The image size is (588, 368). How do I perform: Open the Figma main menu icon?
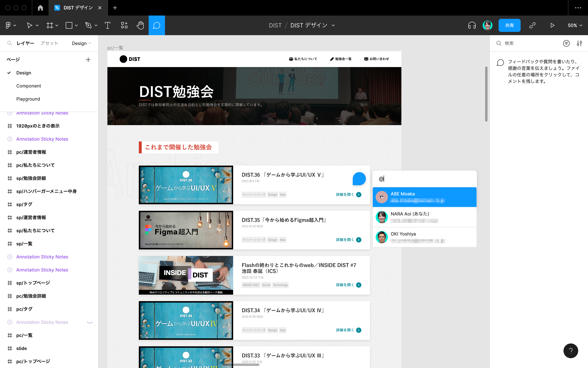pyautogui.click(x=8, y=25)
